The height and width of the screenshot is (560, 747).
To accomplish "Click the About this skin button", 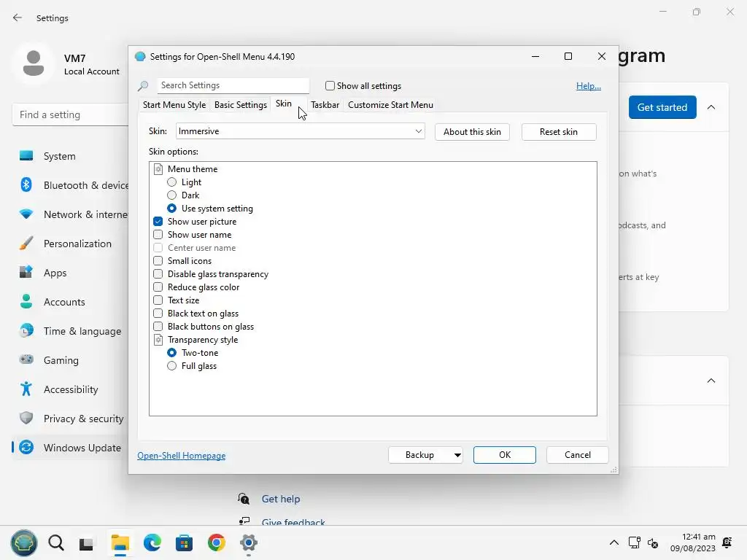I will coord(472,132).
